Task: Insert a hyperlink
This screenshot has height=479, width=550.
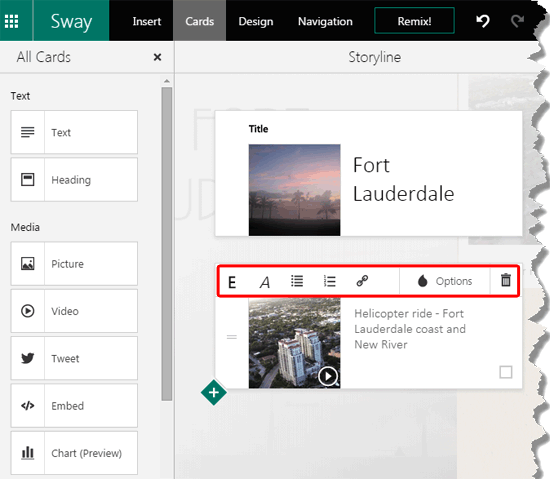Action: point(362,281)
